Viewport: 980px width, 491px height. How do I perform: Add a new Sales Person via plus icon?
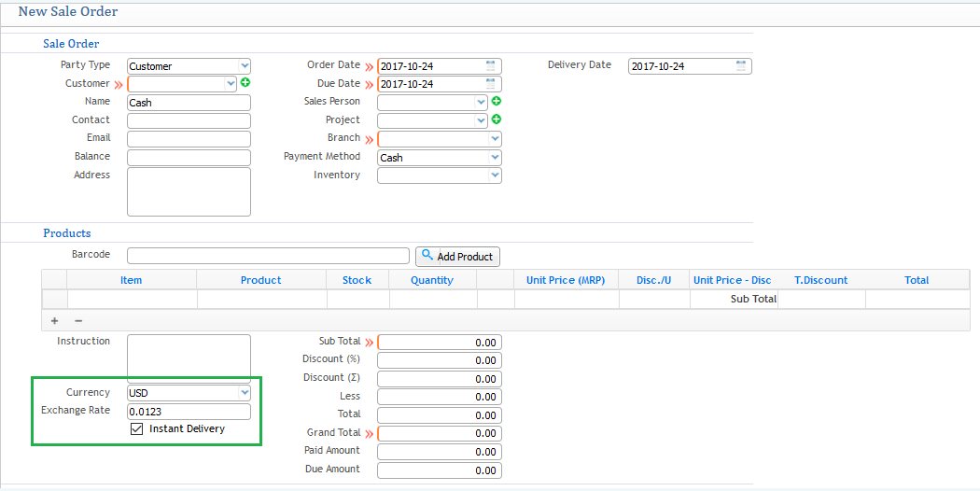point(497,101)
